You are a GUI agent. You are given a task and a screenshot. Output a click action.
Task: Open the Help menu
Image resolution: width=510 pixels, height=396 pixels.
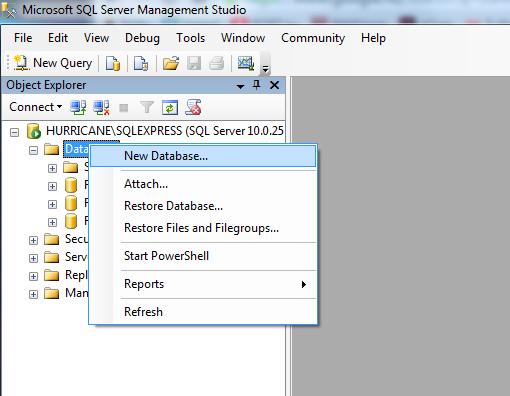pos(373,38)
